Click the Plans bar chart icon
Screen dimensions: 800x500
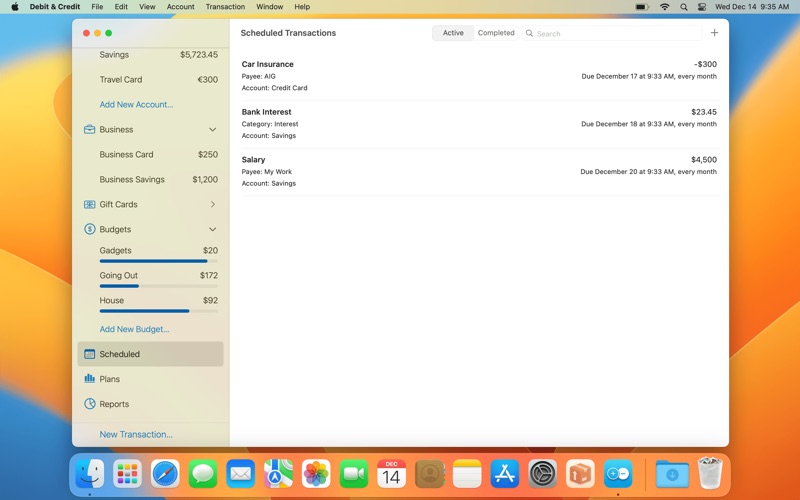89,379
